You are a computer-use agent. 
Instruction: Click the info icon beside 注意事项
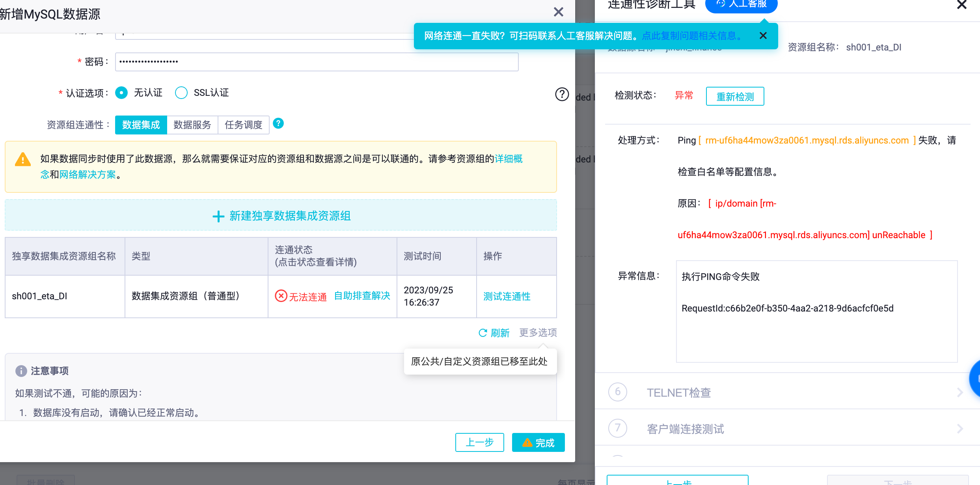[x=21, y=371]
